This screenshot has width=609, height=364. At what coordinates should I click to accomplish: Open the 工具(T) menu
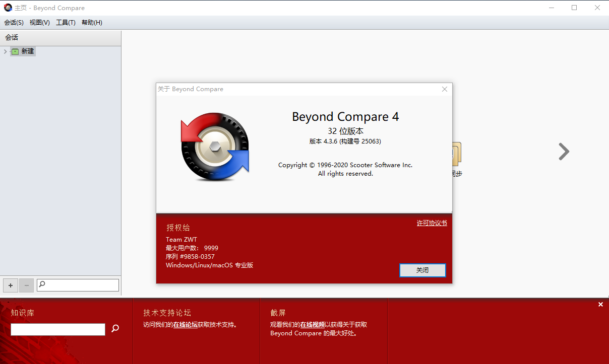click(66, 23)
